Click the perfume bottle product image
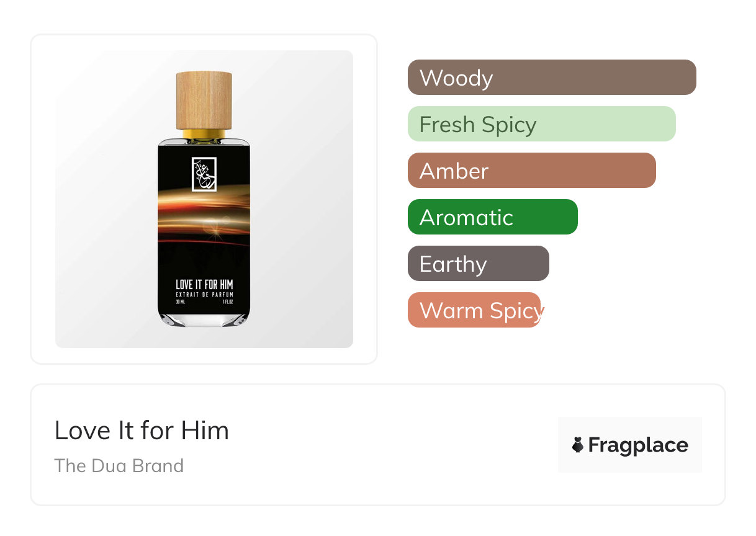The height and width of the screenshot is (536, 756). [204, 199]
